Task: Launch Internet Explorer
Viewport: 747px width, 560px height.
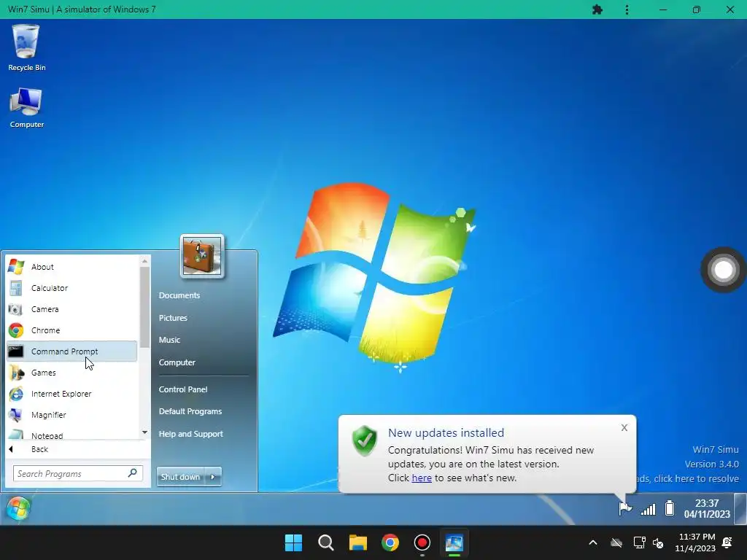Action: (x=71, y=394)
